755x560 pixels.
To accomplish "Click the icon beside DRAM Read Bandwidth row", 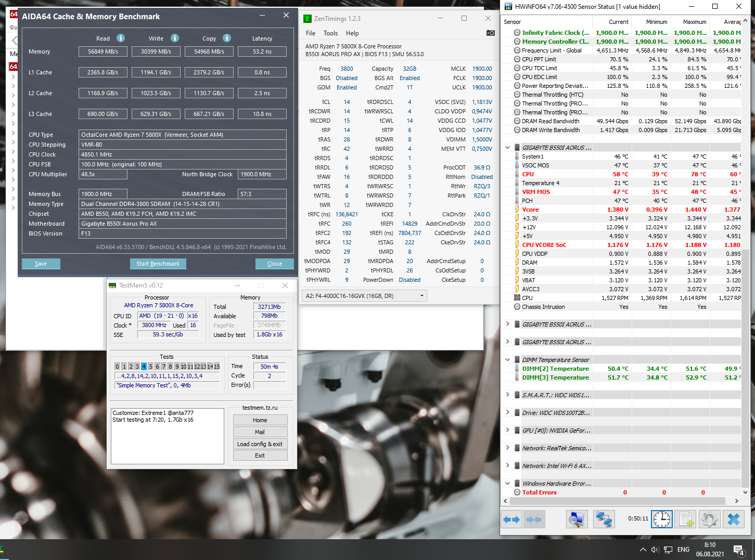I will tap(517, 121).
